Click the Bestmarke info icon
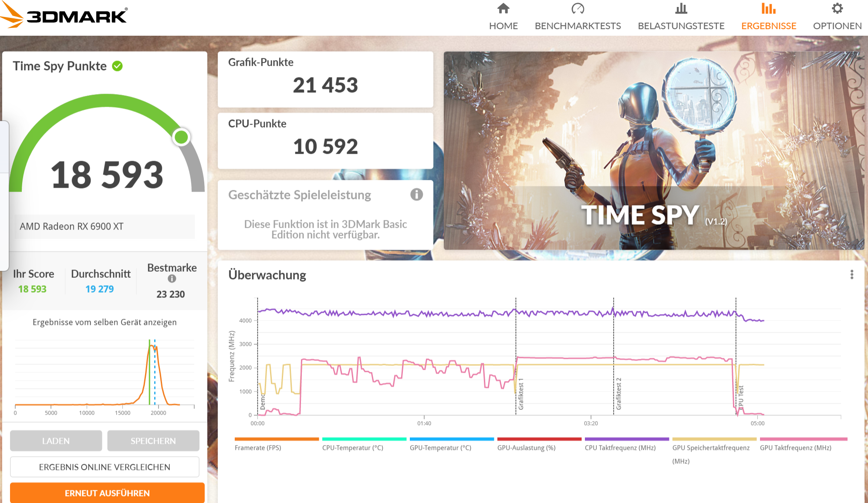Viewport: 868px width, 503px height. (172, 279)
